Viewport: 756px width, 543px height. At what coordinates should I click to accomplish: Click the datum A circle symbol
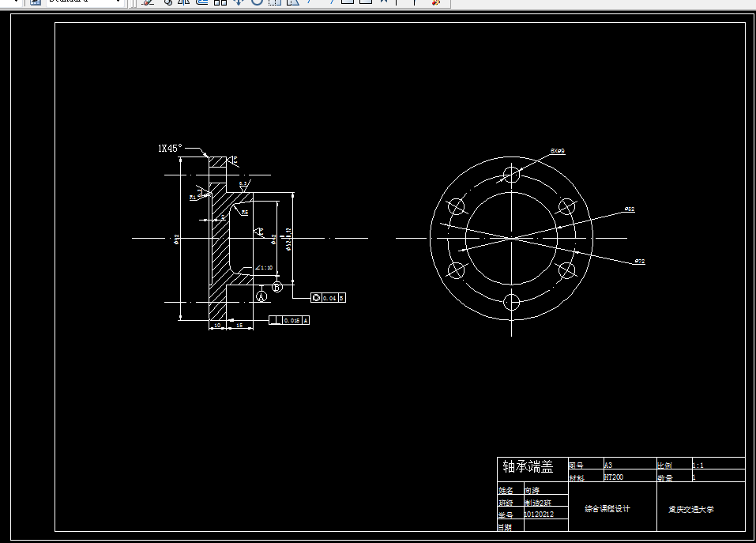261,296
